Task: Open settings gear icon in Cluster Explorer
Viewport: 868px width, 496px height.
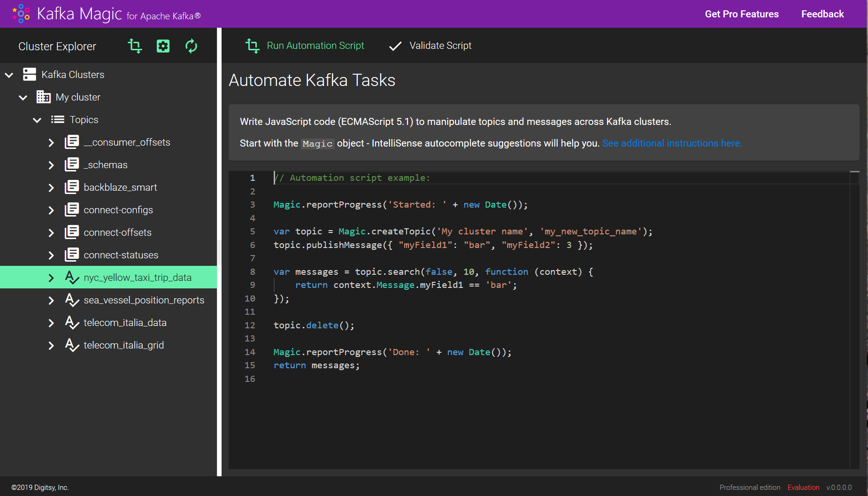Action: tap(163, 46)
